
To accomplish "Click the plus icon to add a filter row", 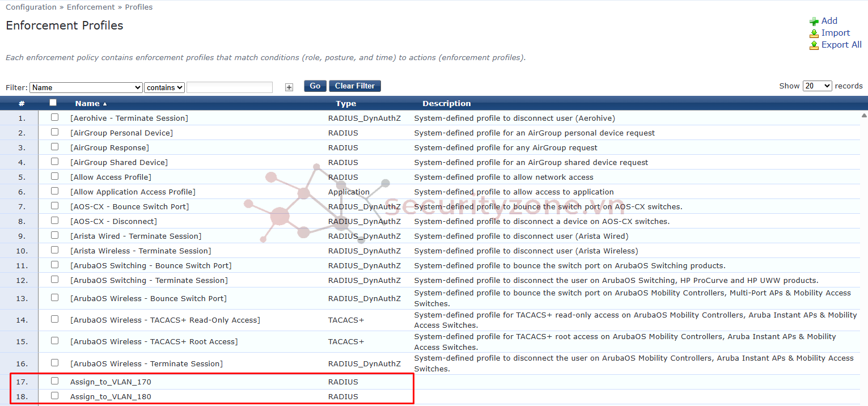I will [x=289, y=87].
